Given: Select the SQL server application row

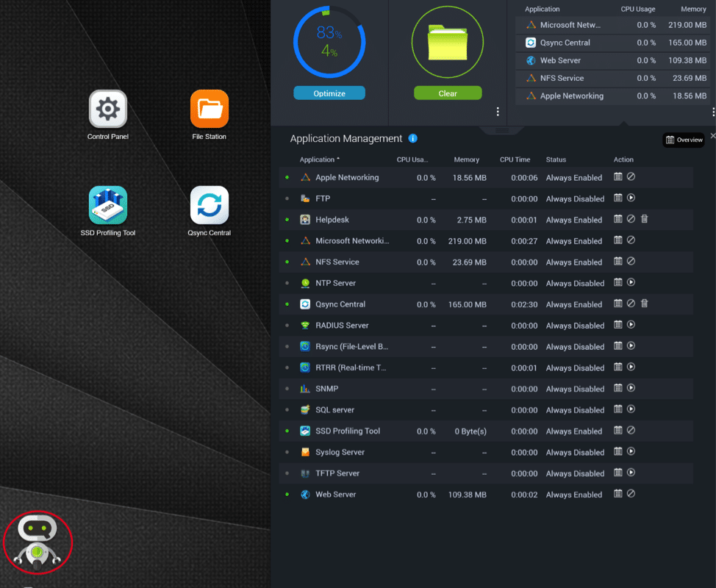Looking at the screenshot, I should coord(486,410).
